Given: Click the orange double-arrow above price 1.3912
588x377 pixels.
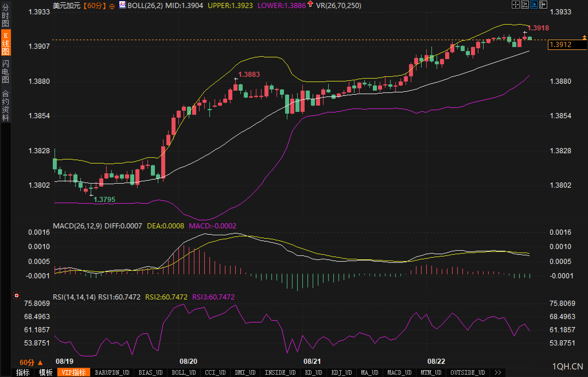Looking at the screenshot, I should (x=584, y=37).
